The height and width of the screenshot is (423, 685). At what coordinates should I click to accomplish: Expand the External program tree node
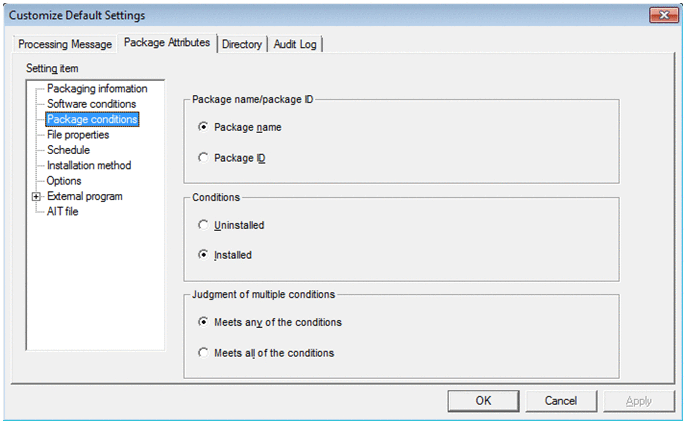coord(36,197)
